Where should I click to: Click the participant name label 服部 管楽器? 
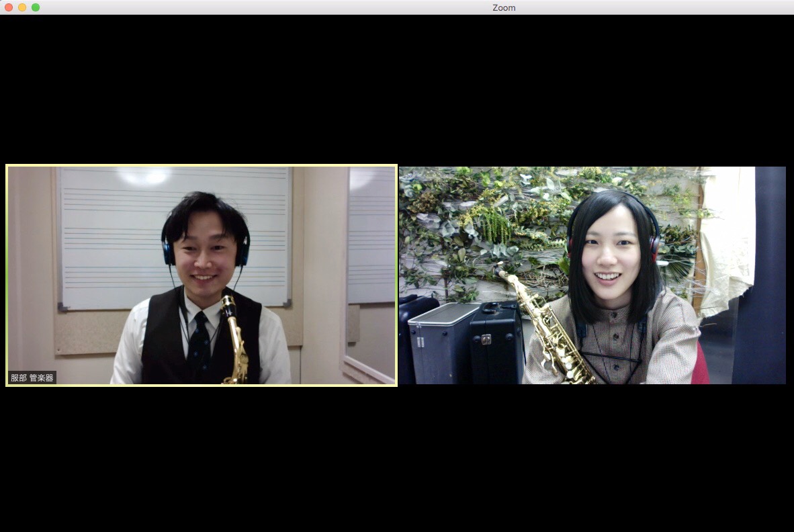[x=32, y=378]
